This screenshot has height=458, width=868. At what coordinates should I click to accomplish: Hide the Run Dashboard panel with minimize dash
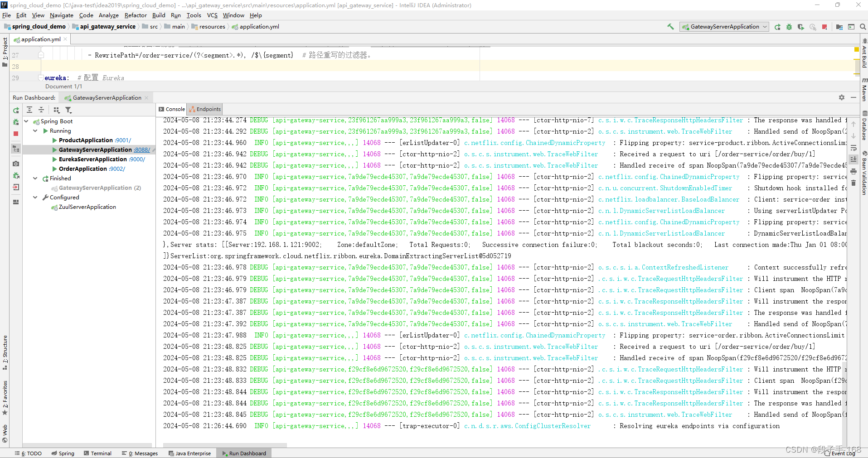pyautogui.click(x=853, y=97)
